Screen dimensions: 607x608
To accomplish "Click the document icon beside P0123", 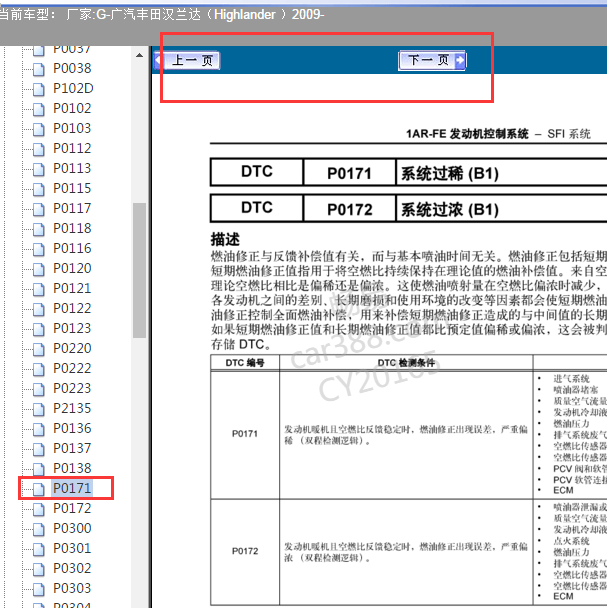I will tap(39, 330).
